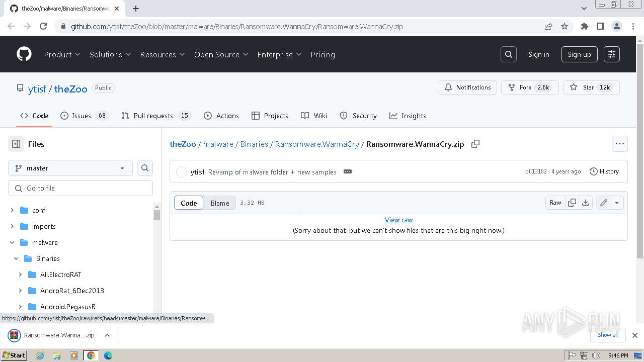Collapse the malware folder chevron
Screen dimensions: 644x362
tap(12, 242)
